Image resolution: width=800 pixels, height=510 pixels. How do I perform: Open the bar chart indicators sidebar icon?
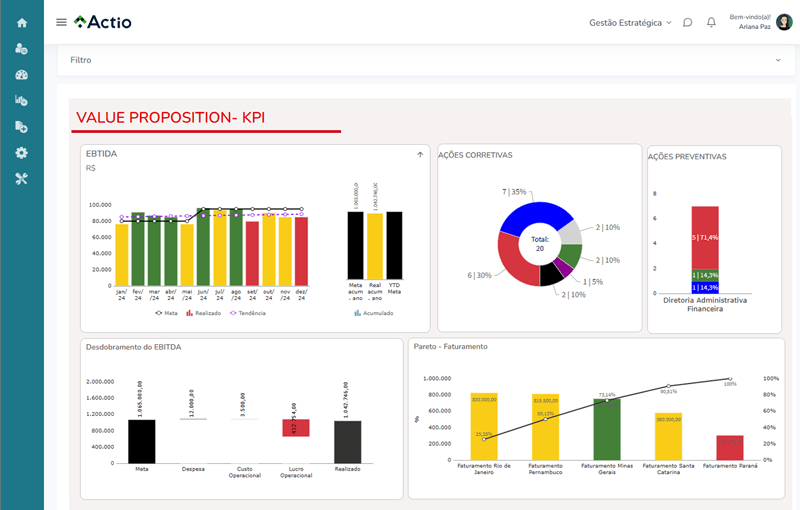tap(21, 100)
